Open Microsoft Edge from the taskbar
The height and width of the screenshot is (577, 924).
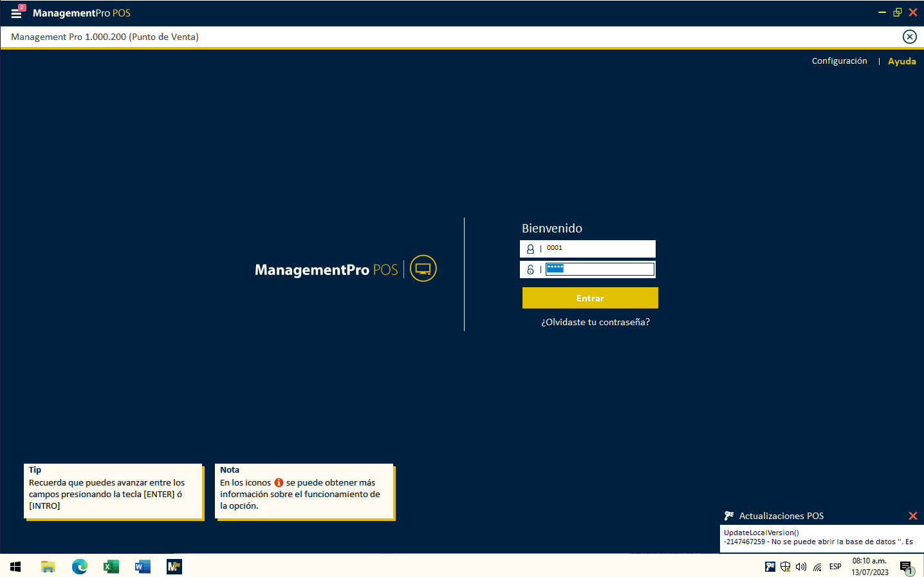coord(80,566)
